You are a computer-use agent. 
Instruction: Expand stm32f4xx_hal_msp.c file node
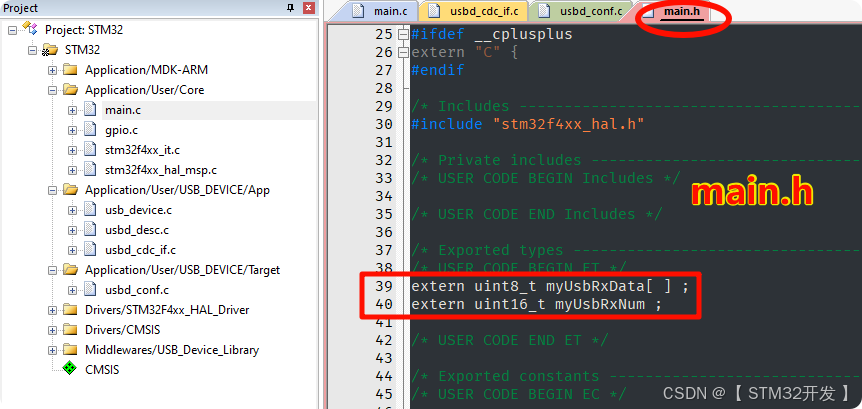72,170
